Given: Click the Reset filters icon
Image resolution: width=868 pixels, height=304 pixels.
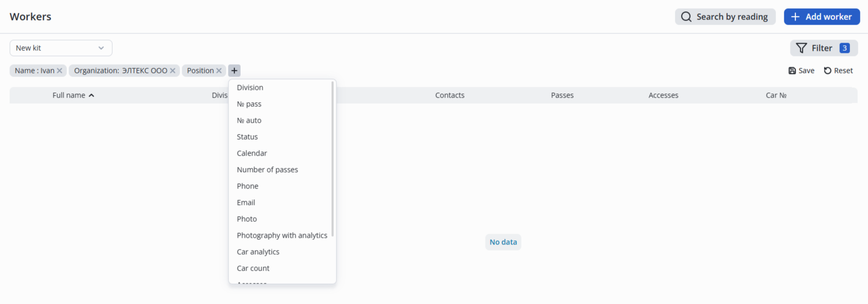Looking at the screenshot, I should 828,71.
